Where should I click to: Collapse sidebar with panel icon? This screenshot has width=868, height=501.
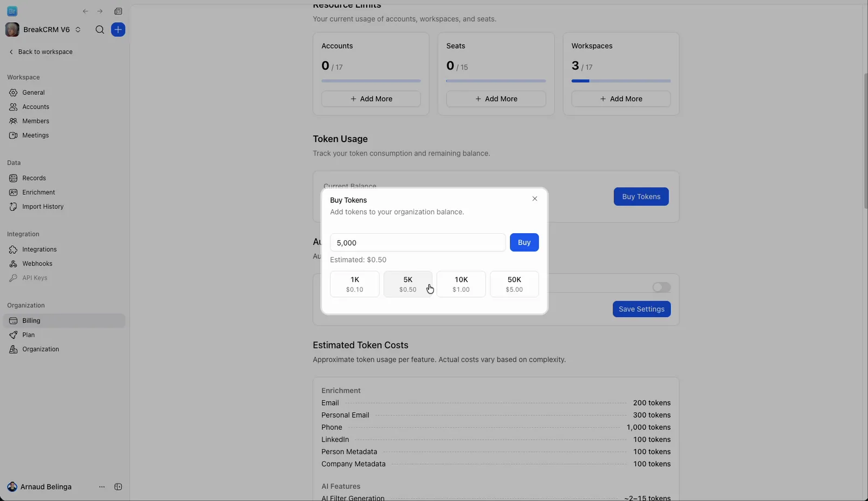coord(118,487)
